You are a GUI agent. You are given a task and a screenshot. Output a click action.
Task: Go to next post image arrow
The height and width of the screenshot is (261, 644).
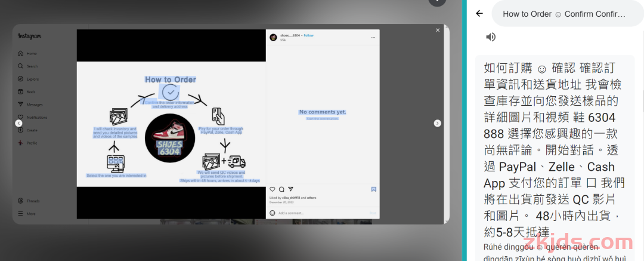tap(438, 123)
